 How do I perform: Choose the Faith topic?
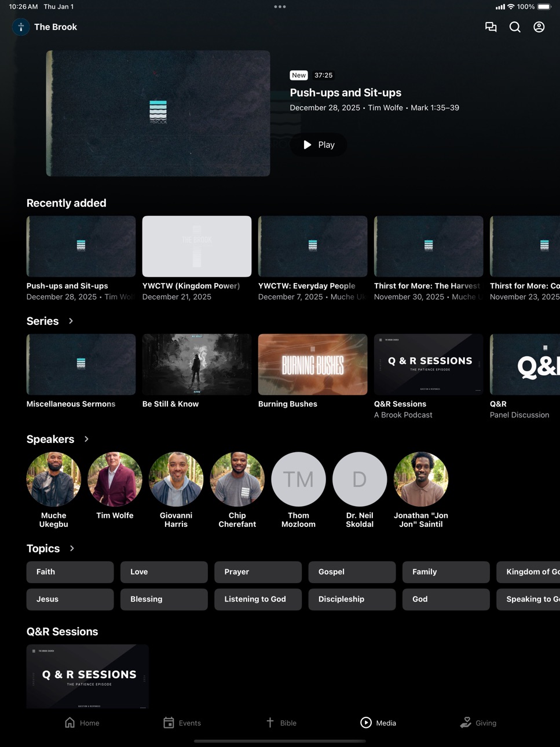click(70, 572)
